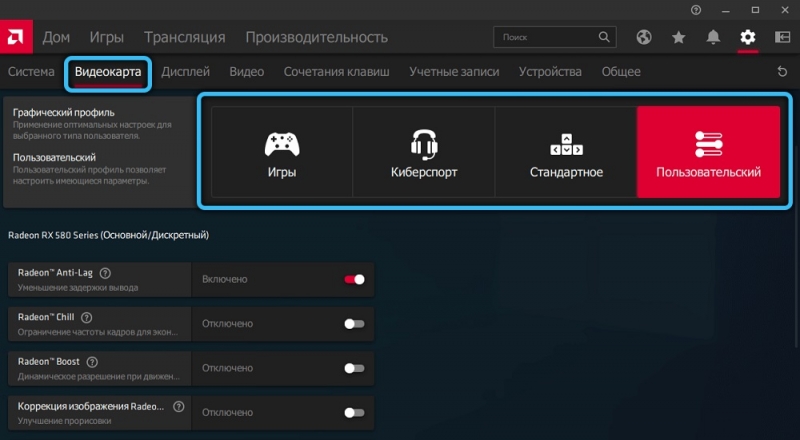Show help for Radeon Anti-Lag
This screenshot has width=800, height=440.
pyautogui.click(x=105, y=273)
